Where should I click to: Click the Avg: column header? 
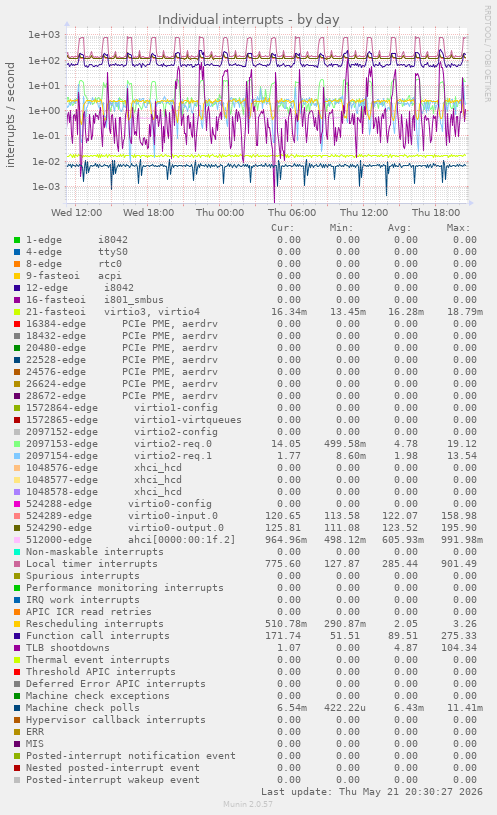pos(399,228)
